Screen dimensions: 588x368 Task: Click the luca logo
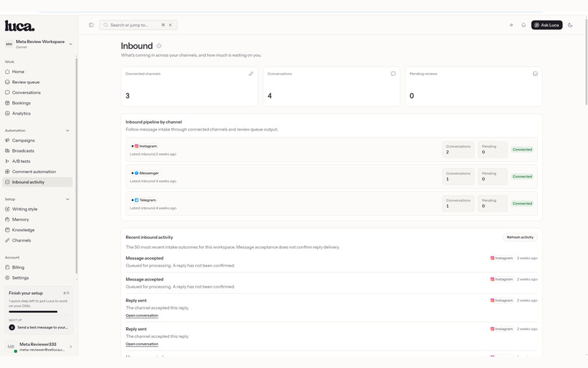click(x=20, y=26)
